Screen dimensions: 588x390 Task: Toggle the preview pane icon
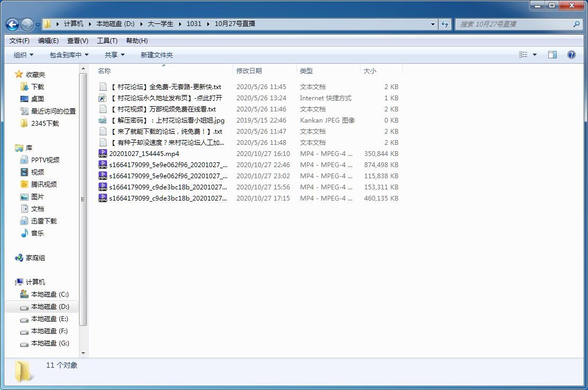(x=552, y=55)
